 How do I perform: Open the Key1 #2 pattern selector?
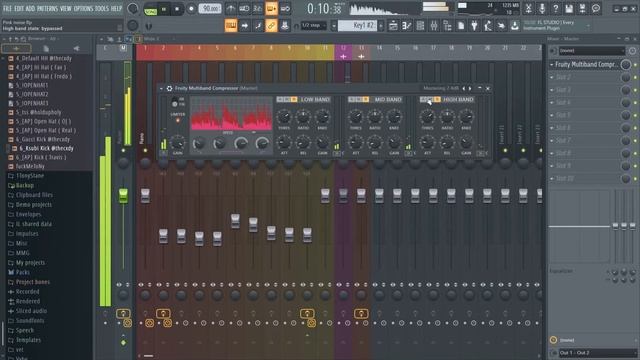358,26
